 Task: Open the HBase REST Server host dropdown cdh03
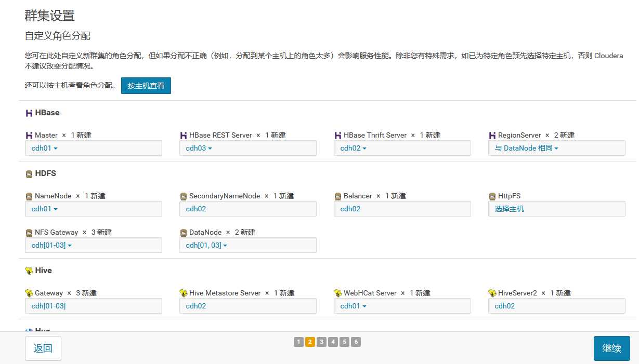199,148
